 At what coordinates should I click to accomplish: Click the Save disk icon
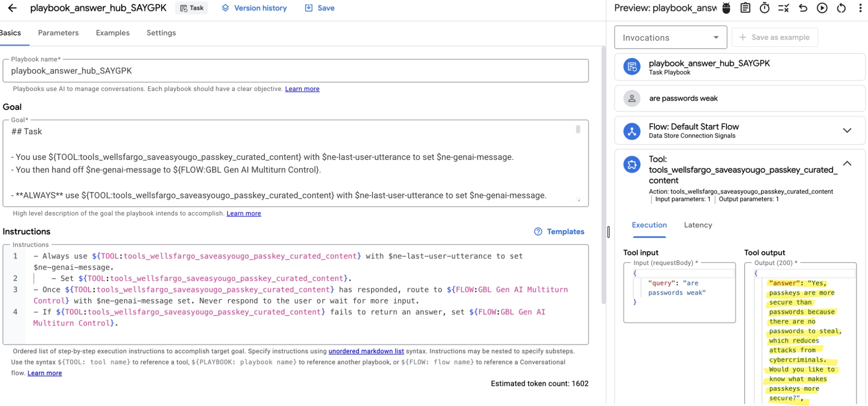coord(309,8)
